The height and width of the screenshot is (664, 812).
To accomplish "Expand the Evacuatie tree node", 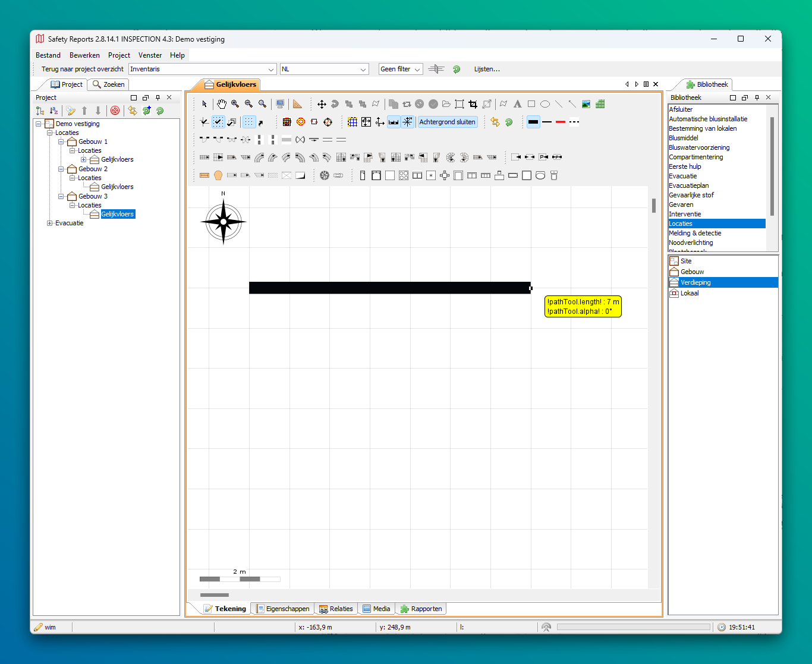I will pos(50,224).
